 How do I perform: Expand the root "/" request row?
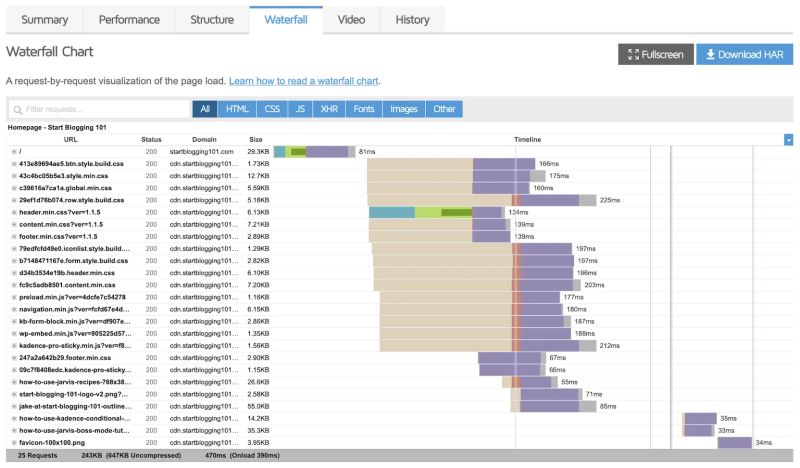[x=14, y=151]
